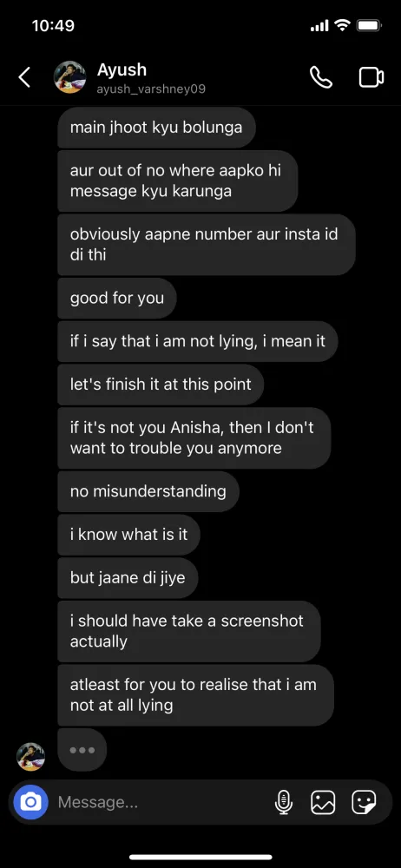Start a video call with Ayush
The height and width of the screenshot is (868, 401).
(x=371, y=77)
